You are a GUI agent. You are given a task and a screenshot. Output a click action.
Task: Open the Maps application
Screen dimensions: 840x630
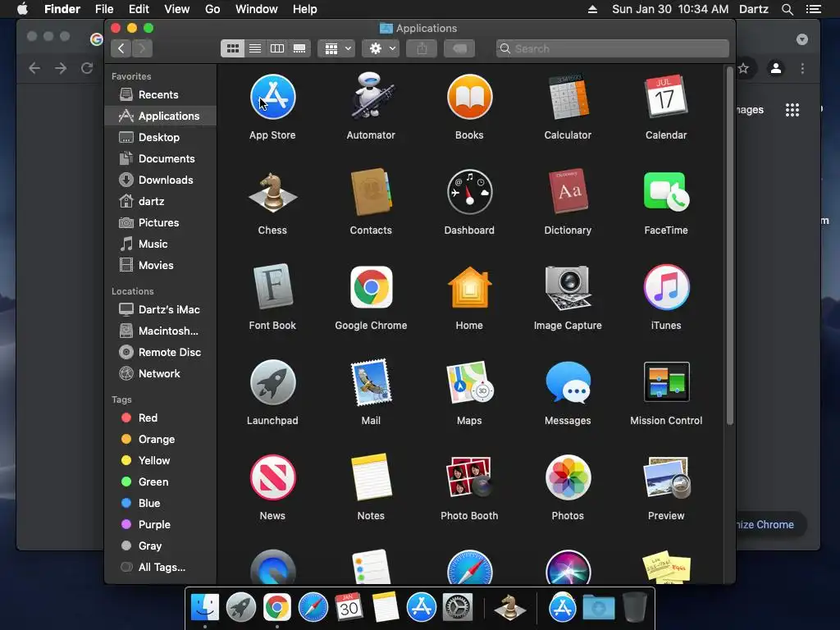pos(469,382)
